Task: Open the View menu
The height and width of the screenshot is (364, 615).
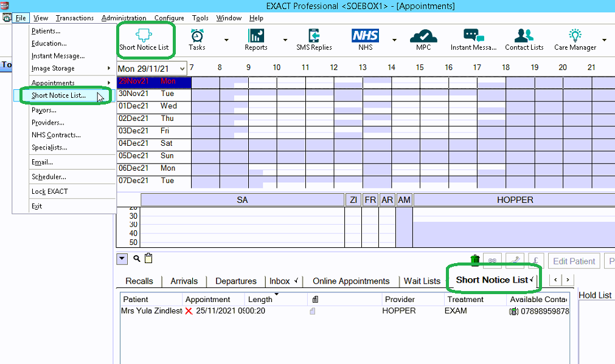Action: pyautogui.click(x=41, y=18)
